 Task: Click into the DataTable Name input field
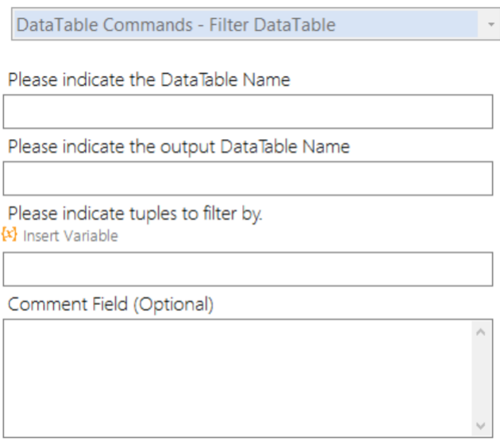point(248,112)
